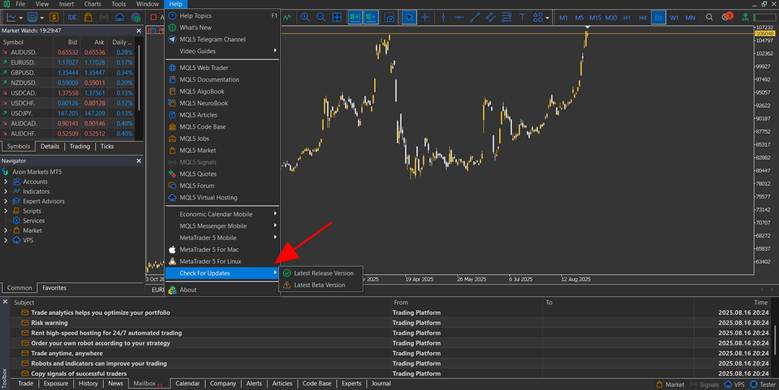Activate the crosshair tool
This screenshot has width=779, height=390.
pos(425,17)
